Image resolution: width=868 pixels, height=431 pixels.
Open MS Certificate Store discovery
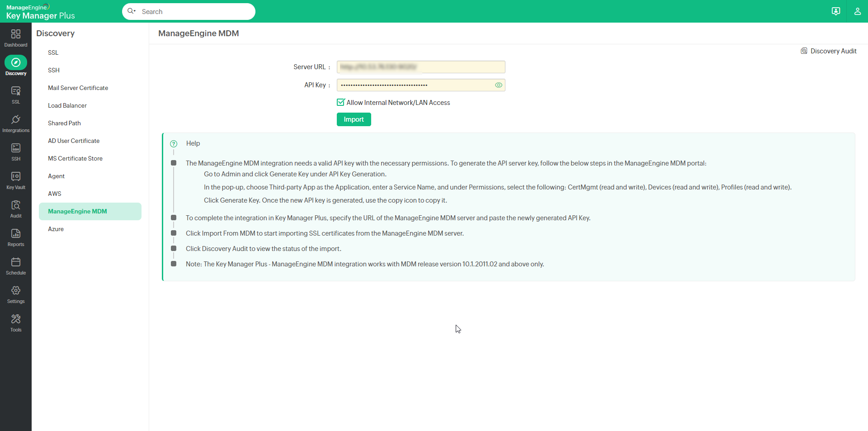(75, 158)
